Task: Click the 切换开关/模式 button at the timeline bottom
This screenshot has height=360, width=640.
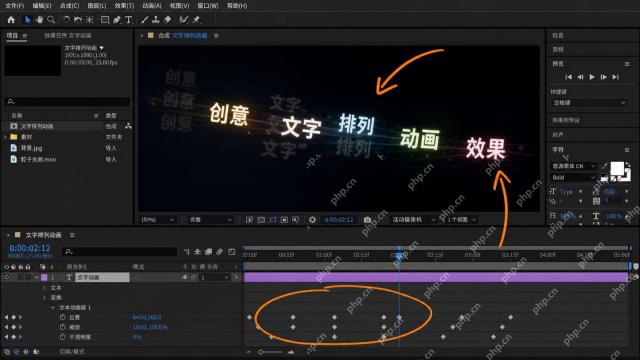Action: [72, 351]
